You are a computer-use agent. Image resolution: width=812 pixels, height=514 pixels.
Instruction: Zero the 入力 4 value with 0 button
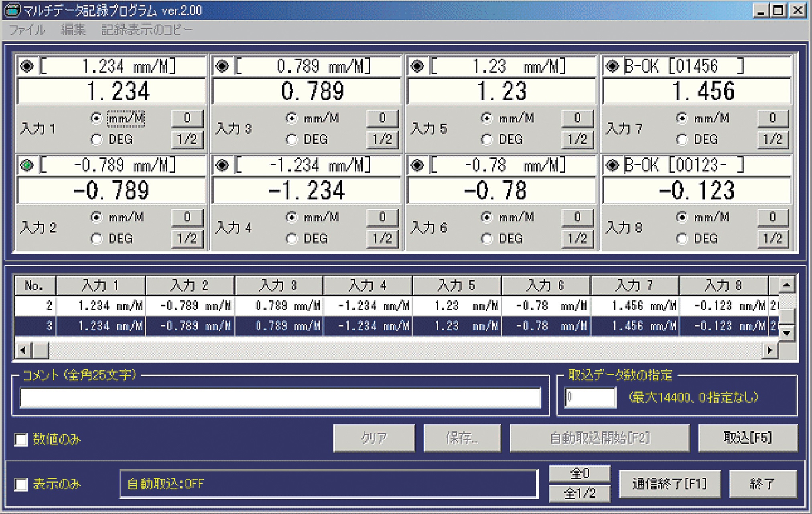click(382, 217)
